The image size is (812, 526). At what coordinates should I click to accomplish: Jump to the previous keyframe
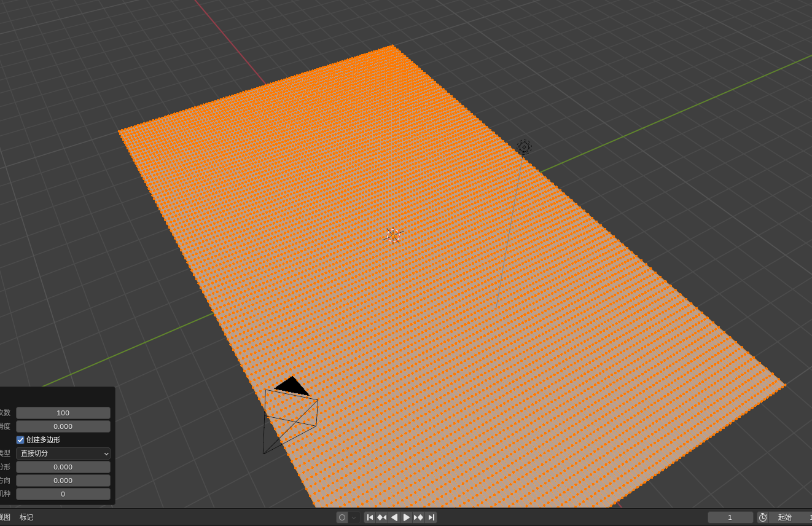point(382,517)
